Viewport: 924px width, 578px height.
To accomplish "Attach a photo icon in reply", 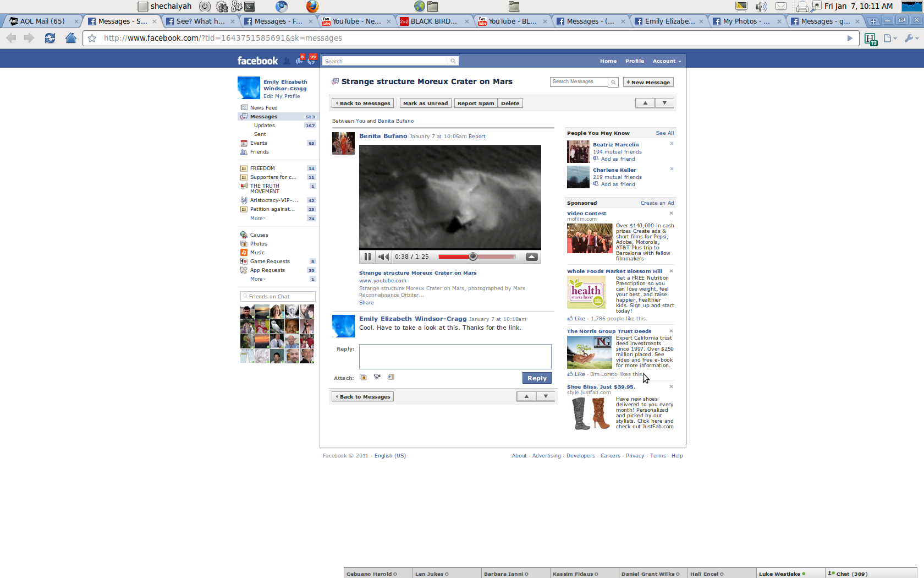I will 363,377.
